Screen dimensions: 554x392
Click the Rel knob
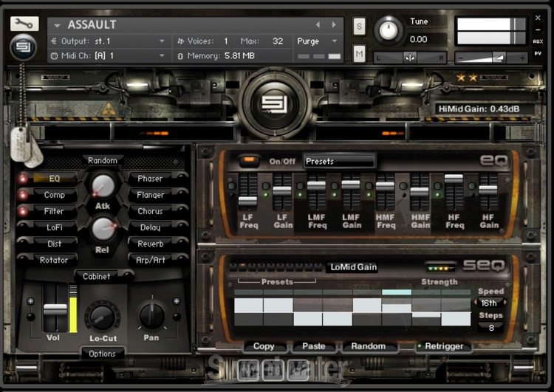[103, 229]
